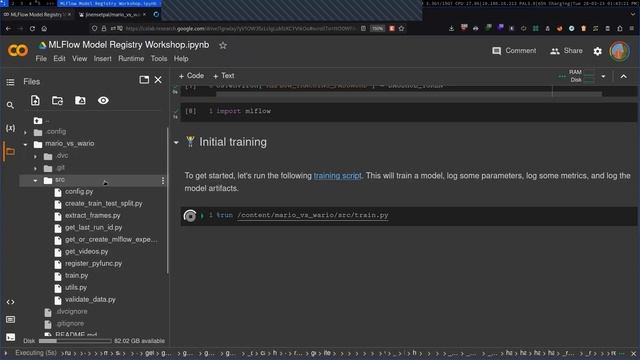
Task: Open the Runtime menu
Action: click(x=131, y=59)
